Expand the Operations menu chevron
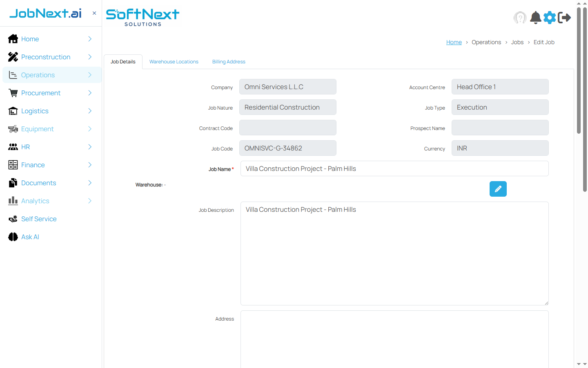The image size is (588, 368). [89, 75]
